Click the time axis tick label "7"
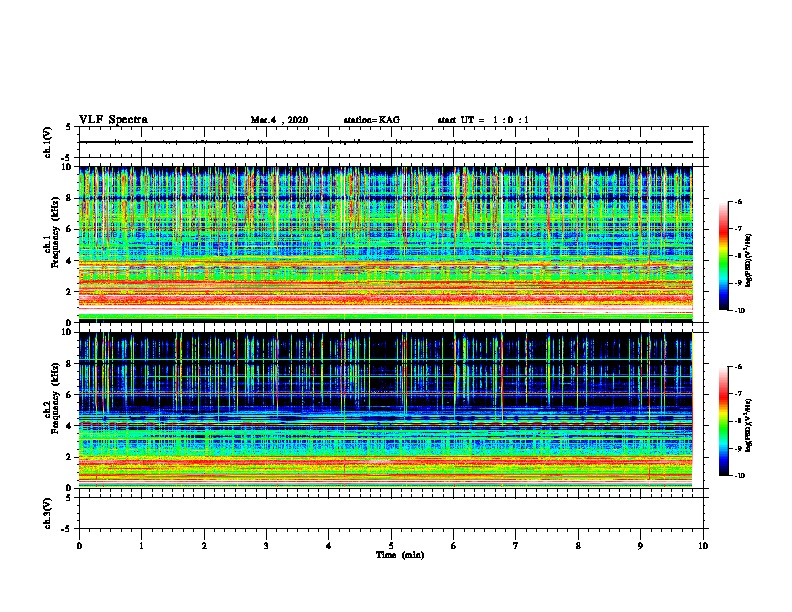This screenshot has height=612, width=792. (x=516, y=546)
